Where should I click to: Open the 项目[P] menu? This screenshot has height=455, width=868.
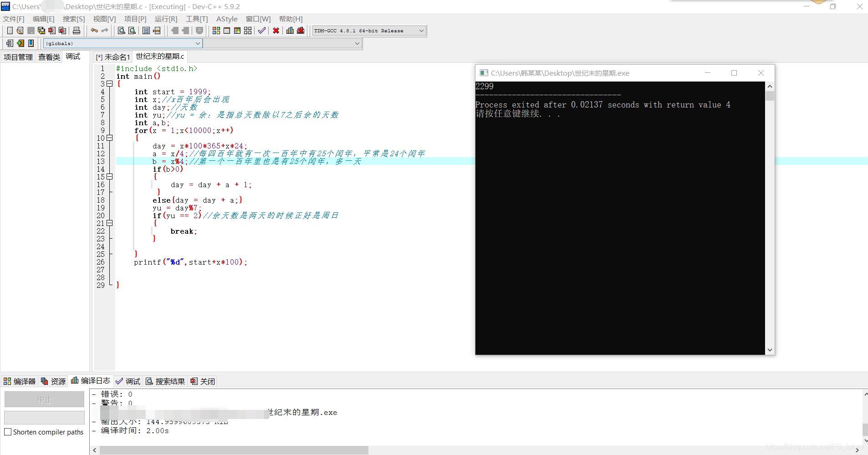point(135,19)
